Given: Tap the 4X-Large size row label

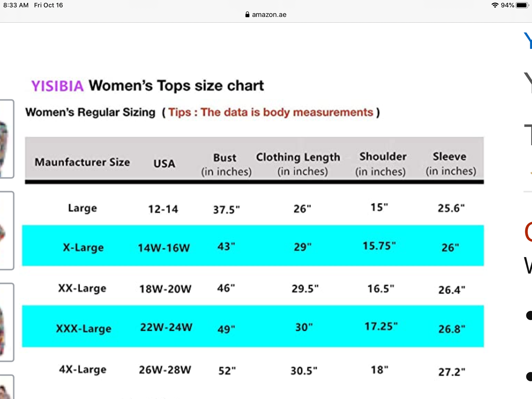Looking at the screenshot, I should tap(83, 370).
